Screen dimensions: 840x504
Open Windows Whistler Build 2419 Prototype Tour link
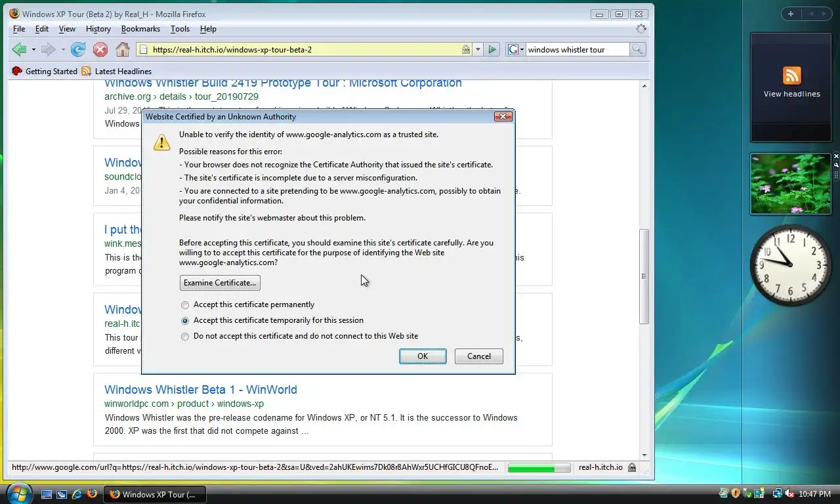pyautogui.click(x=283, y=83)
